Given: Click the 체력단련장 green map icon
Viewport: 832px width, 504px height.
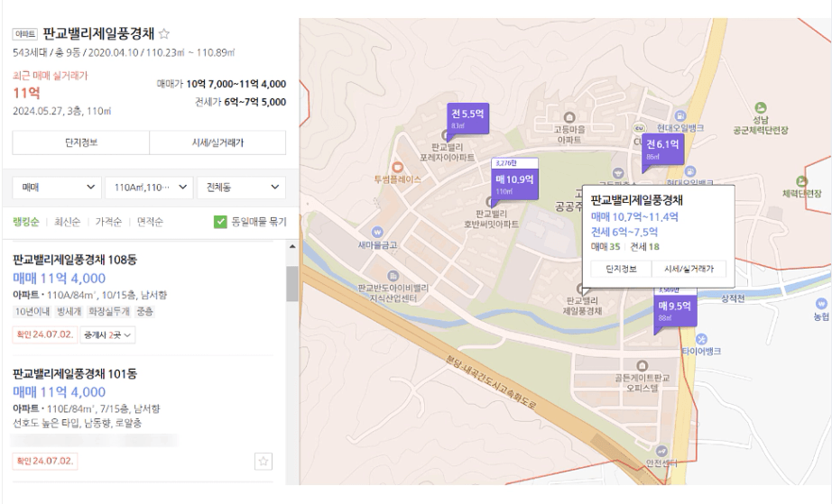Looking at the screenshot, I should click(x=801, y=182).
